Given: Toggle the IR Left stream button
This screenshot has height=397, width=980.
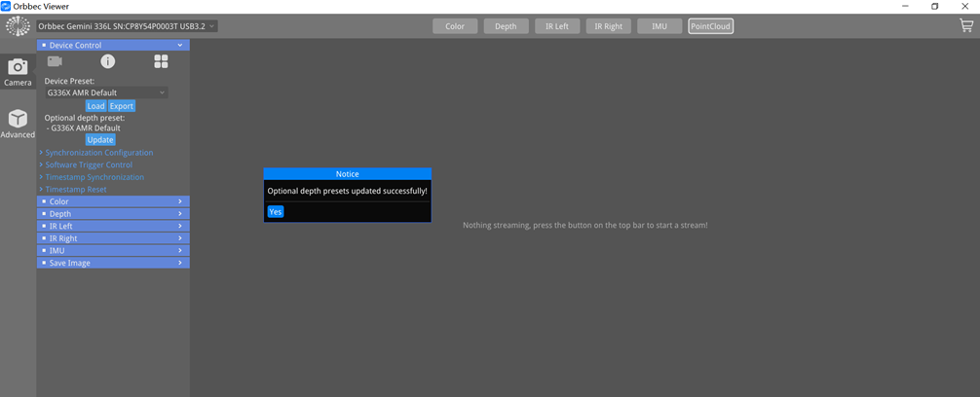Looking at the screenshot, I should click(556, 26).
